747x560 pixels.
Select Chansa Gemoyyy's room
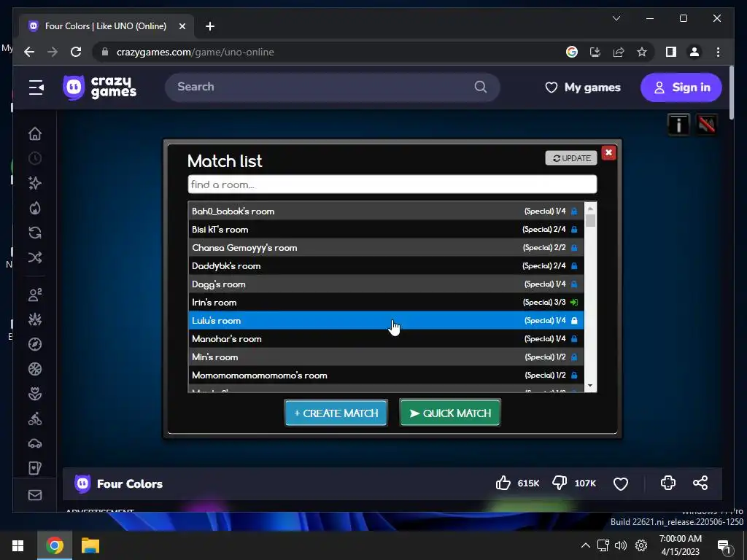386,248
